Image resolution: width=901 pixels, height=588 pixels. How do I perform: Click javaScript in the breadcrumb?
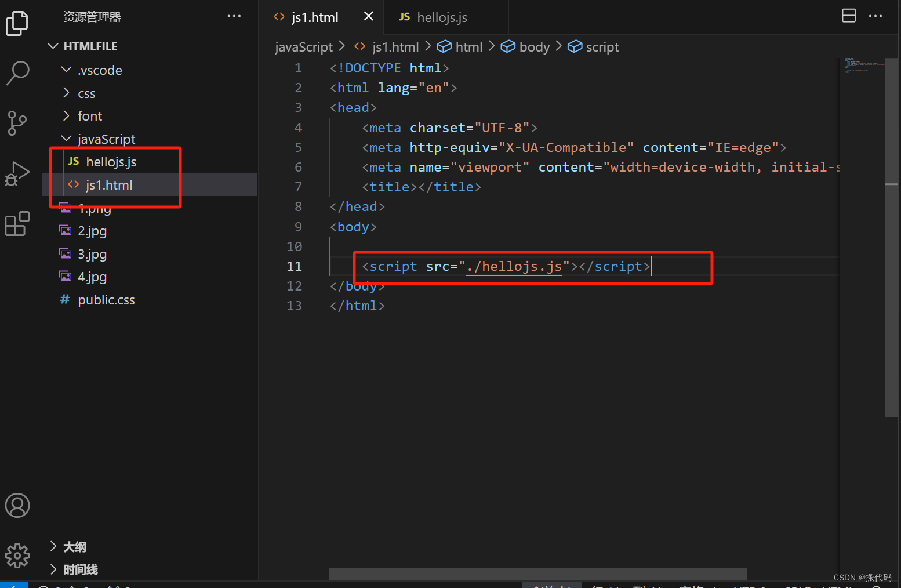coord(304,47)
